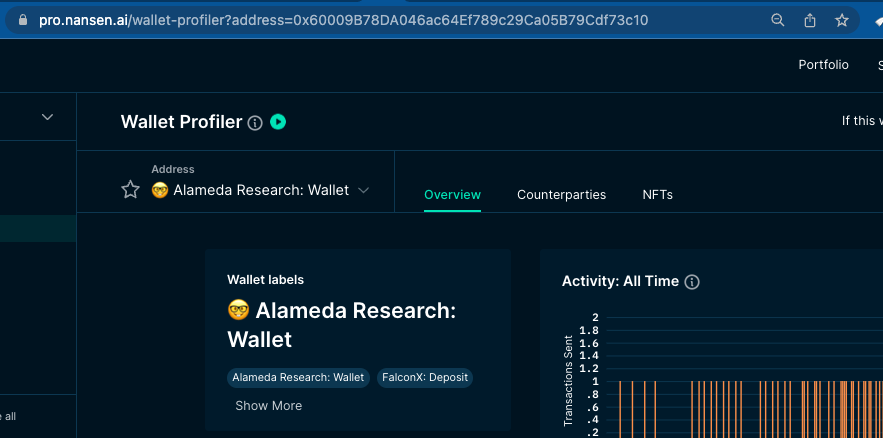883x438 pixels.
Task: Click the lock icon in address bar
Action: pos(23,20)
